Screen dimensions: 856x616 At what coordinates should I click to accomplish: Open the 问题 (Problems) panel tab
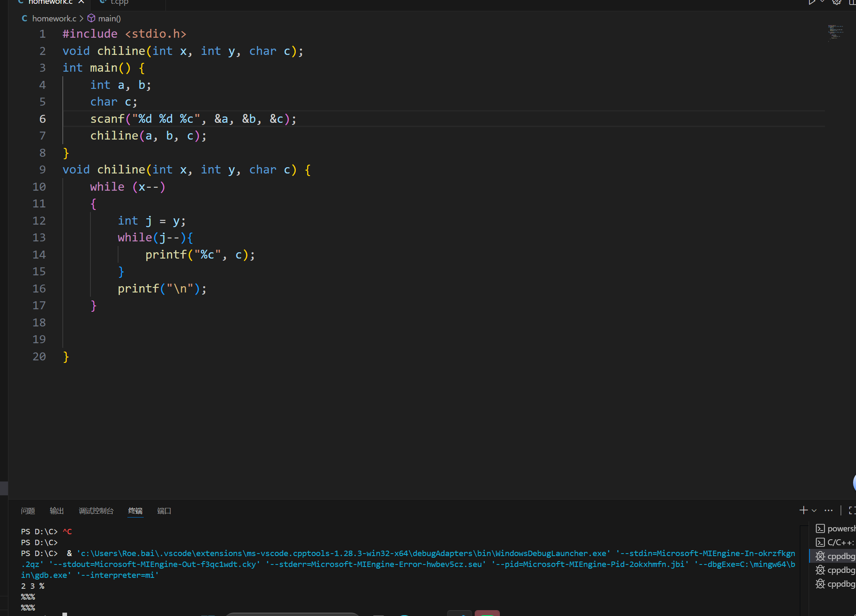tap(28, 511)
